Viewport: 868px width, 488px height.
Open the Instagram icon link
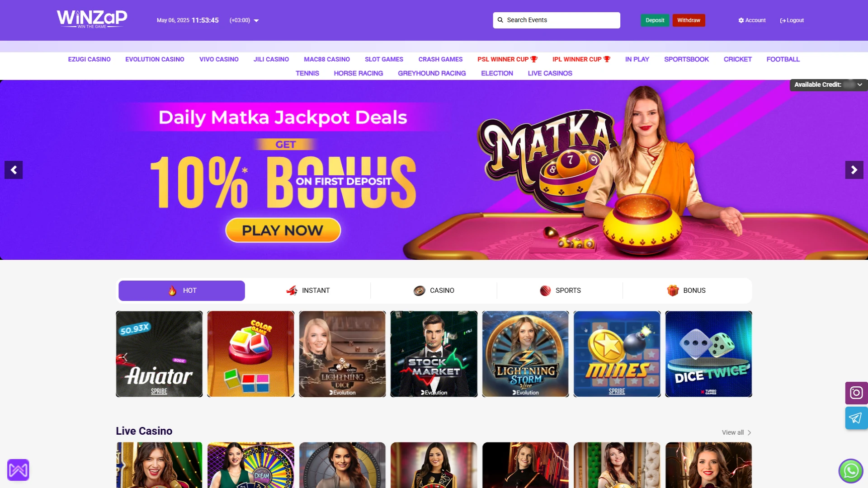(856, 393)
